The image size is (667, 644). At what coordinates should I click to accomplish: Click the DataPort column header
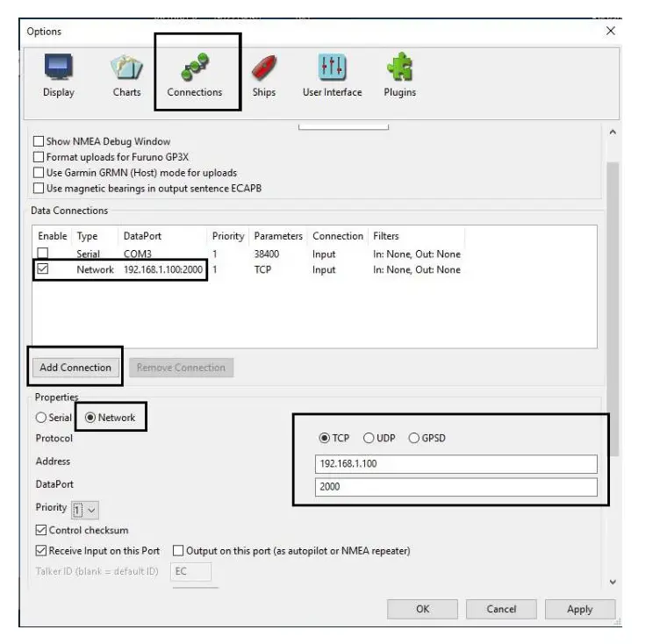point(142,236)
